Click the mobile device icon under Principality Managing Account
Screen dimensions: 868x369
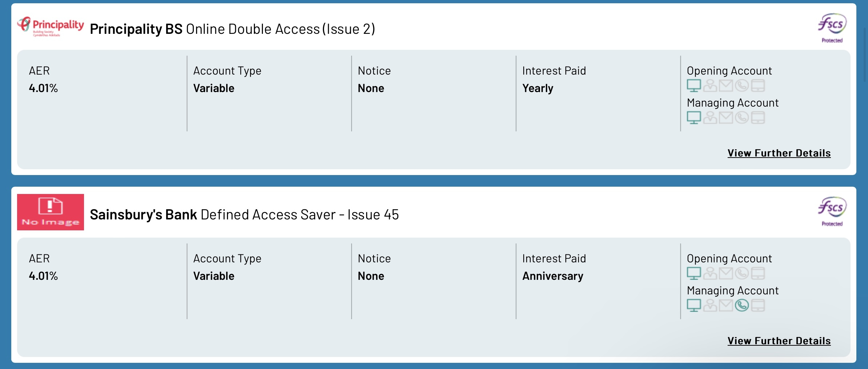(x=758, y=118)
